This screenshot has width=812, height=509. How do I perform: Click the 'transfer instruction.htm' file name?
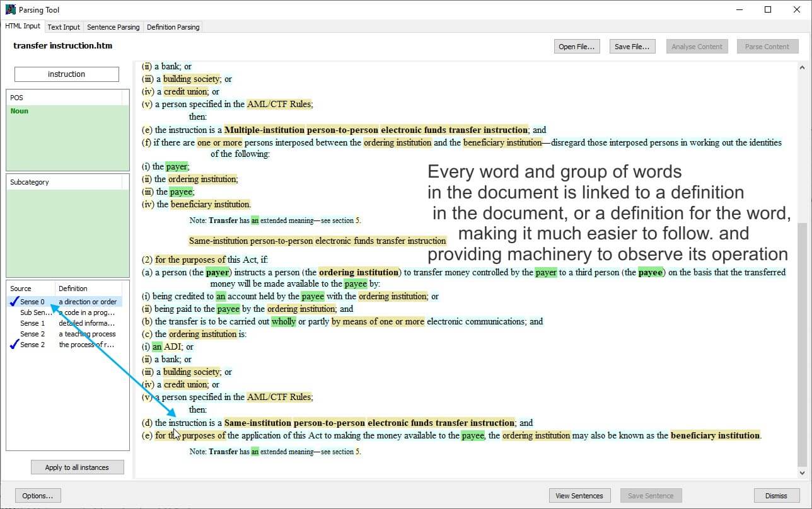[63, 46]
